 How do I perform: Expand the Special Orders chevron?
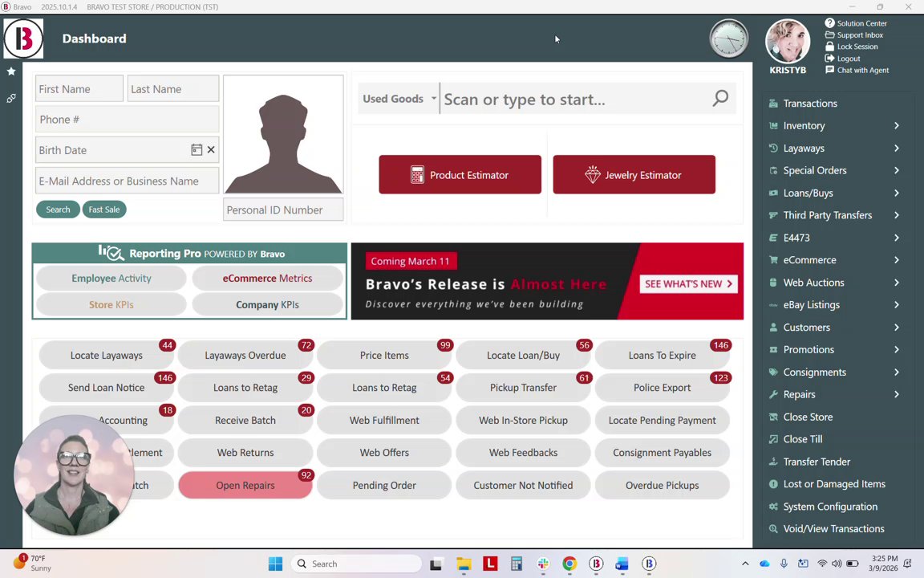tap(896, 170)
